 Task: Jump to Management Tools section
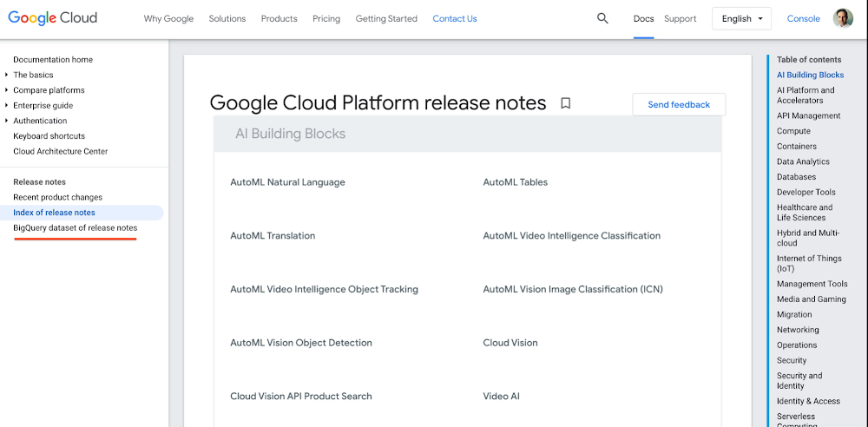click(x=812, y=284)
